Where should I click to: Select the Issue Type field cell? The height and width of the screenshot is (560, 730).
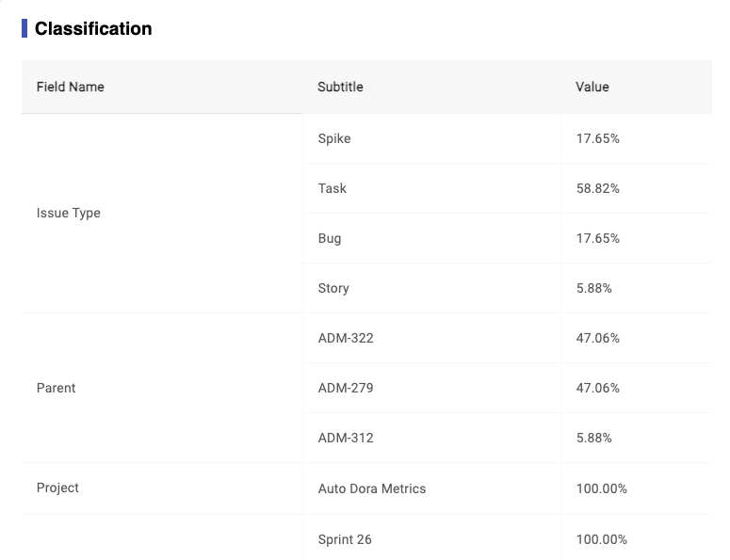point(69,213)
